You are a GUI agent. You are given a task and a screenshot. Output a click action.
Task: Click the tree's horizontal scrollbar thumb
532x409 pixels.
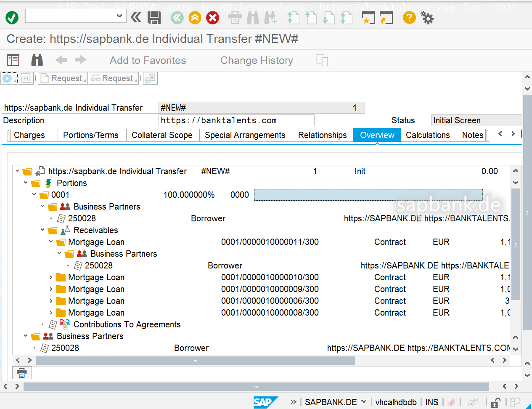[196, 361]
